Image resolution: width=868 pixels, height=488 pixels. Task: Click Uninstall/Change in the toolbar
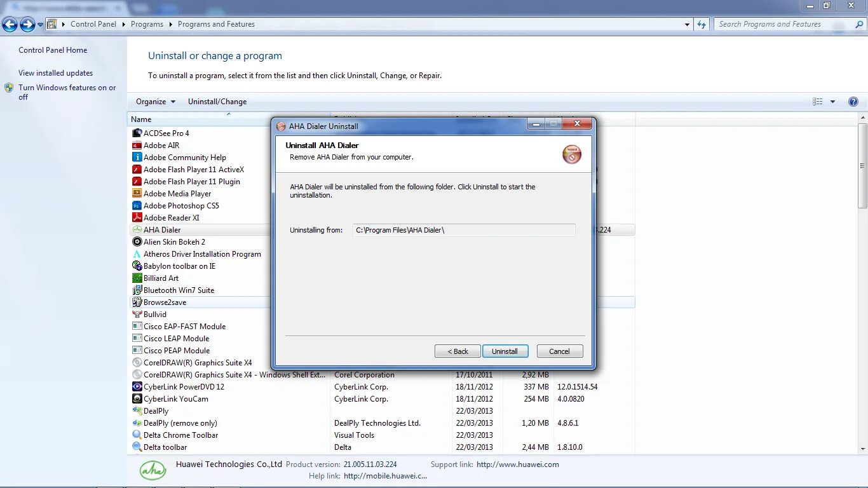coord(217,102)
